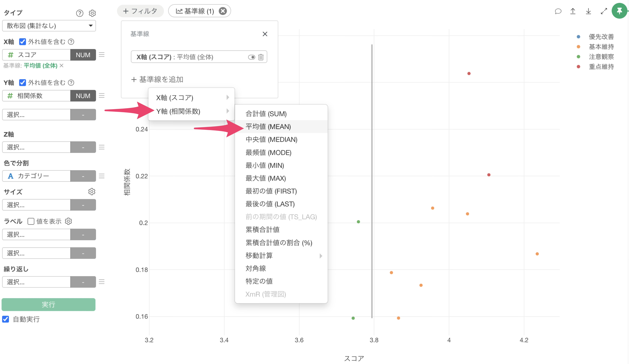
Task: Click the pin icon in green circle
Action: click(619, 11)
